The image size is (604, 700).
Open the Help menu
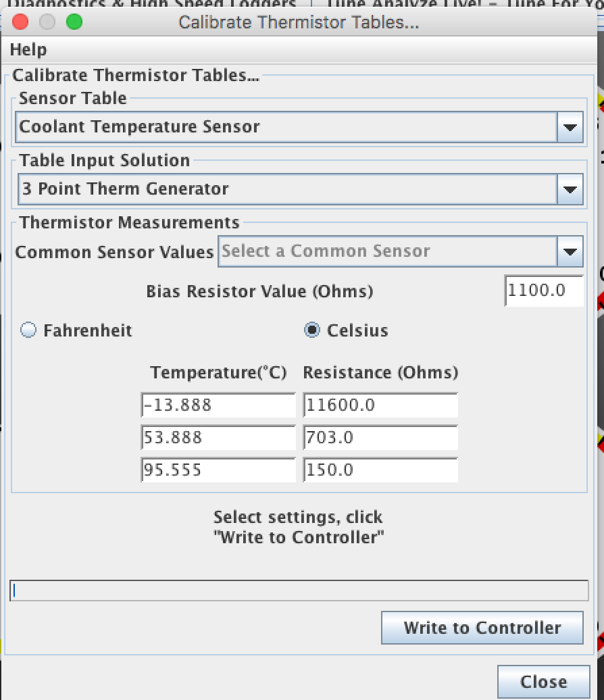(28, 50)
